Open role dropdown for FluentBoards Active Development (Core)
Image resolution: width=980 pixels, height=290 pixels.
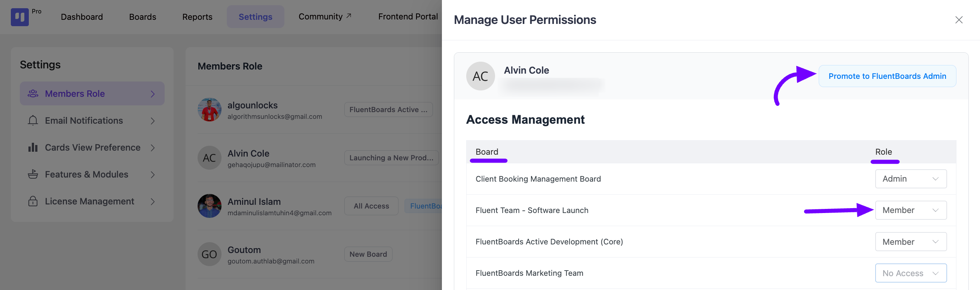click(x=911, y=242)
